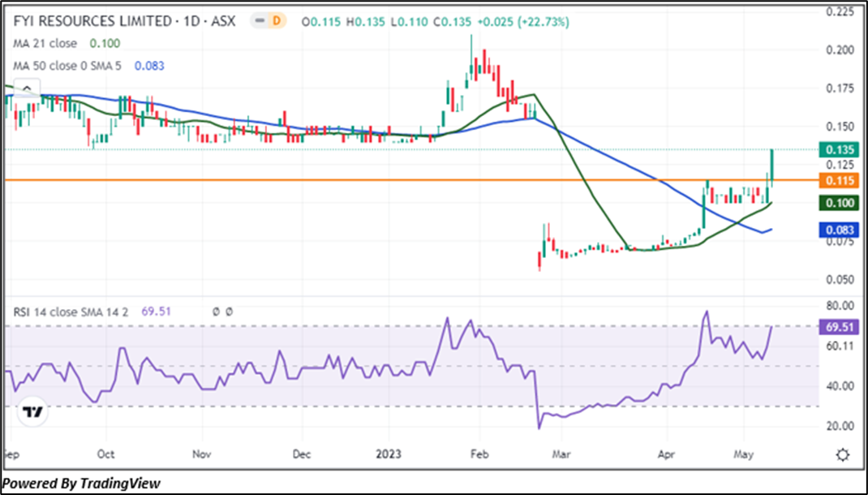Click the 0.075 price axis label
Image resolution: width=868 pixels, height=495 pixels.
point(840,242)
